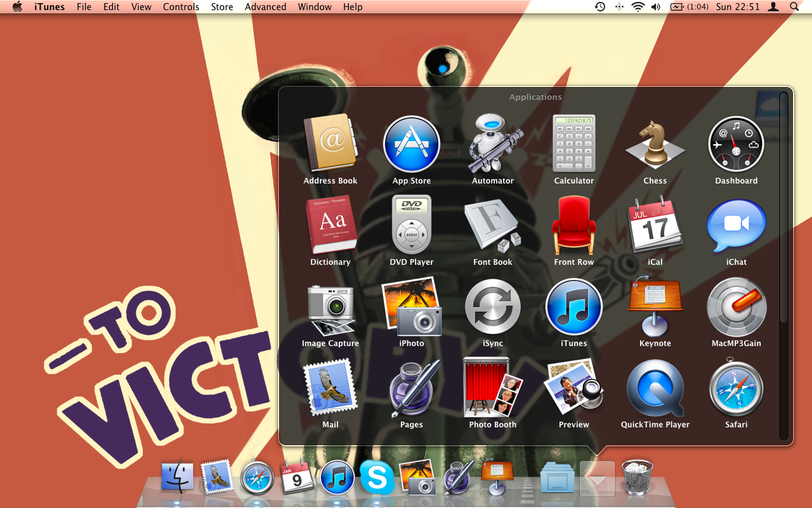The image size is (812, 508).
Task: Open iCal in the Applications grid
Action: pyautogui.click(x=655, y=225)
